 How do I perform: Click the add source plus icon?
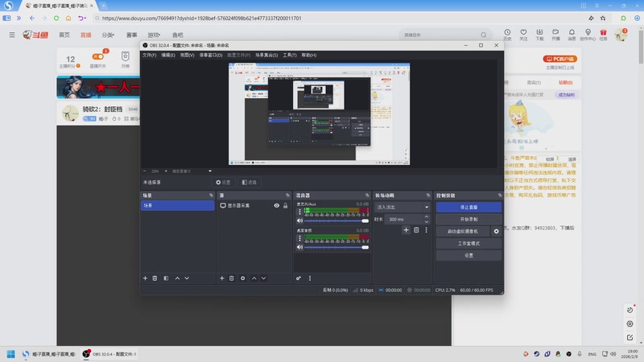(x=222, y=278)
